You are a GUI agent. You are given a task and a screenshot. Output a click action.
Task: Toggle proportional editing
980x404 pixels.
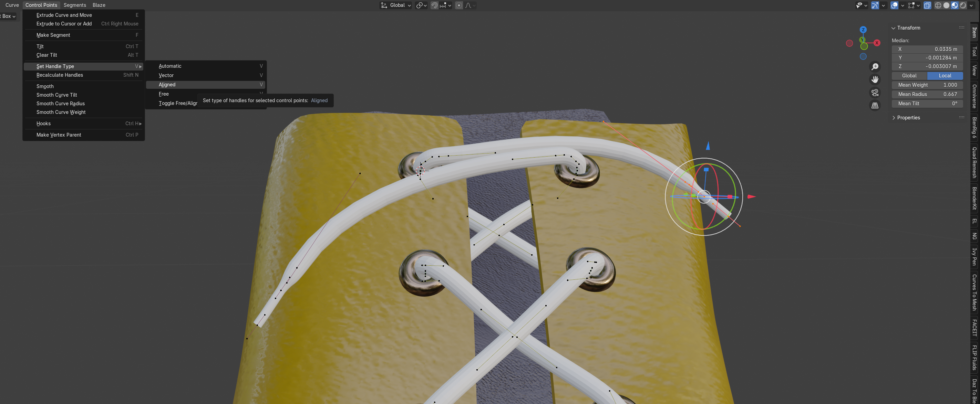pyautogui.click(x=459, y=5)
